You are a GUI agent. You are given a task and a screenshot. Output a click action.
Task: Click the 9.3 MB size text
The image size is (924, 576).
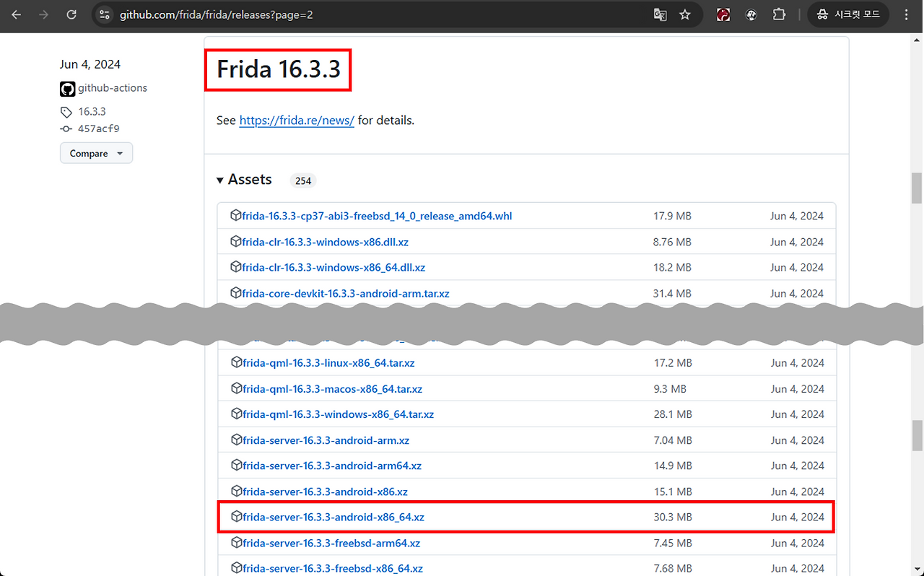click(670, 389)
